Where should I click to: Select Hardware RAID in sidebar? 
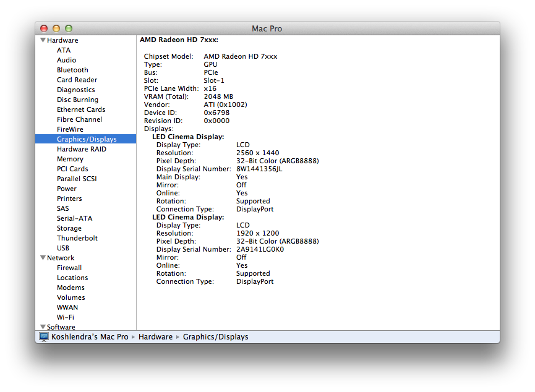pyautogui.click(x=82, y=149)
